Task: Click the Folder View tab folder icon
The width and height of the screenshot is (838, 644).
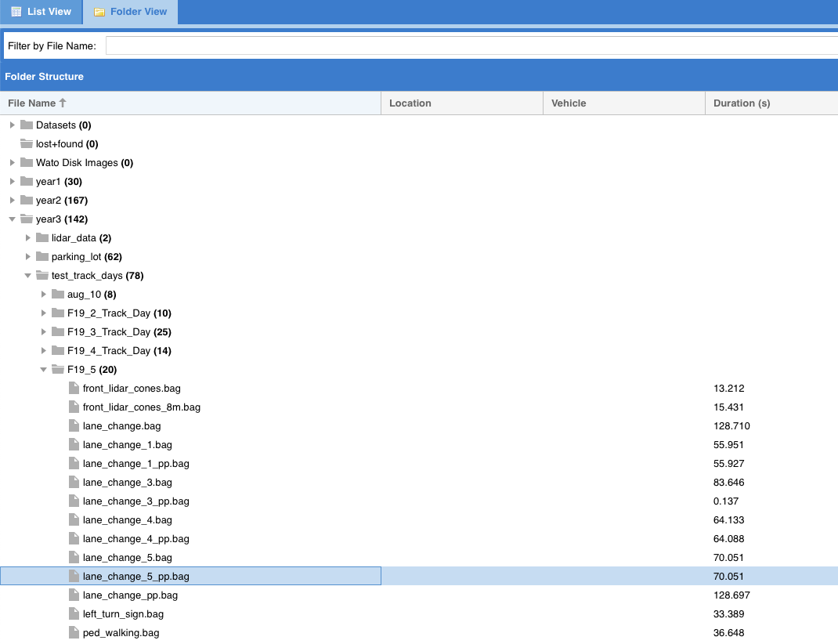Action: coord(99,12)
